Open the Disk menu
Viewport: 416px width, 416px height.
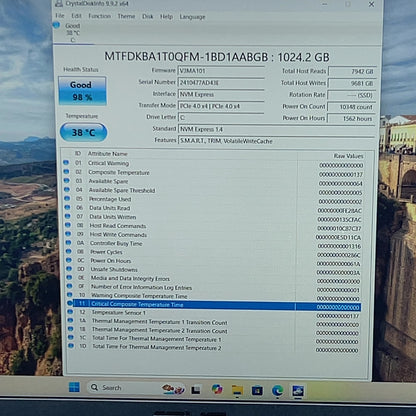pyautogui.click(x=148, y=16)
